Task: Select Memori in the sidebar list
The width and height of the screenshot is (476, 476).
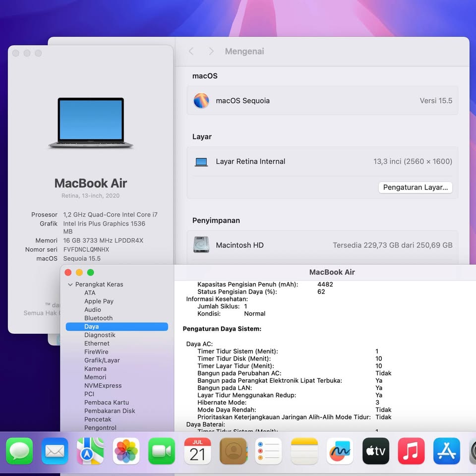Action: coord(95,377)
